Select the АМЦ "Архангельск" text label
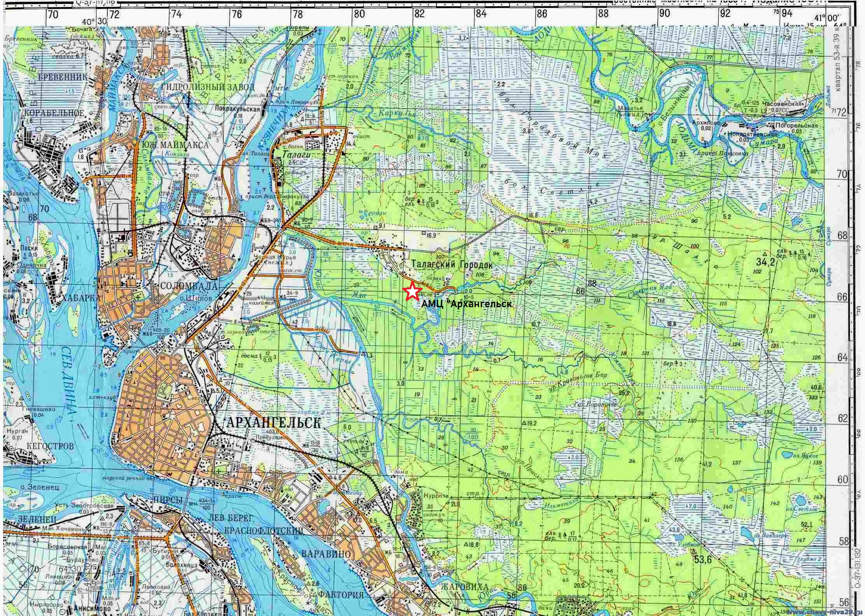 [x=466, y=304]
